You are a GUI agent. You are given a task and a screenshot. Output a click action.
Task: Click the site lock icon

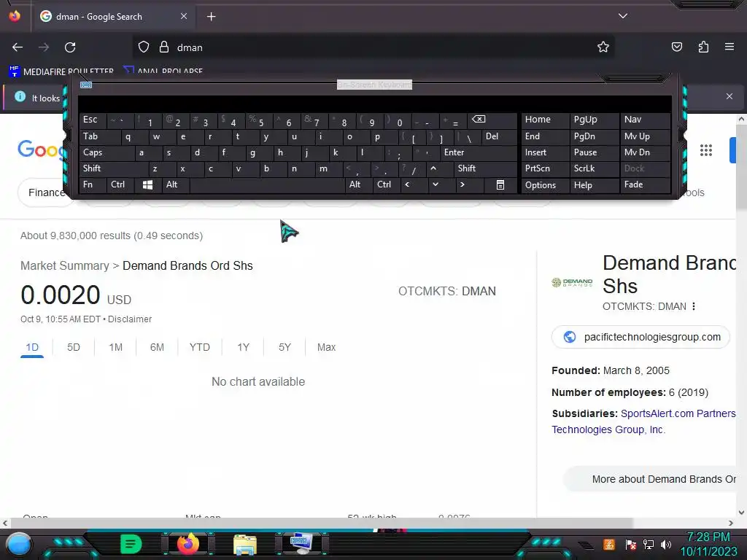(x=164, y=47)
